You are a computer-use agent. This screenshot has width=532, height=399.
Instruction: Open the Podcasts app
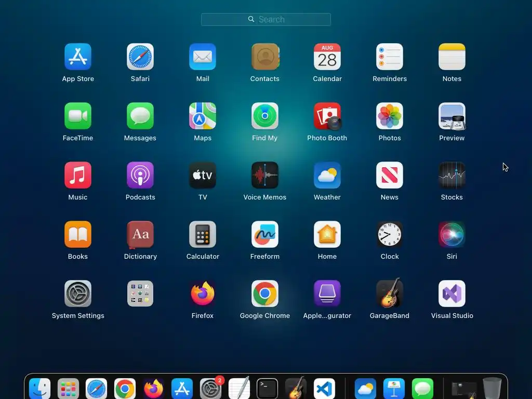pyautogui.click(x=140, y=175)
